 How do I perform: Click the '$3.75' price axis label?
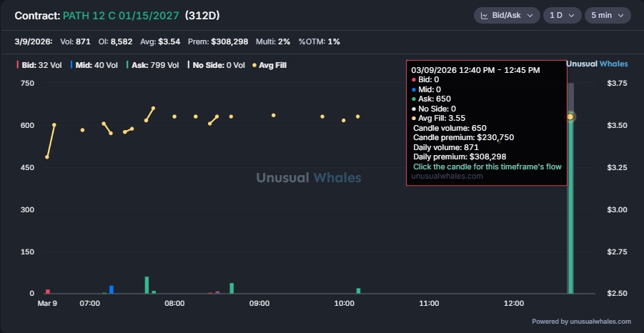617,83
